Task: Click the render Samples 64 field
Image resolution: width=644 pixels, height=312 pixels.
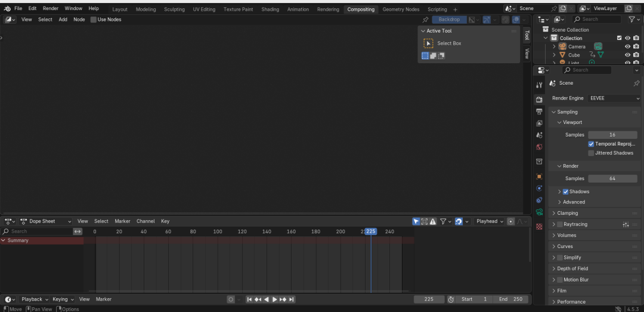Action: [612, 178]
